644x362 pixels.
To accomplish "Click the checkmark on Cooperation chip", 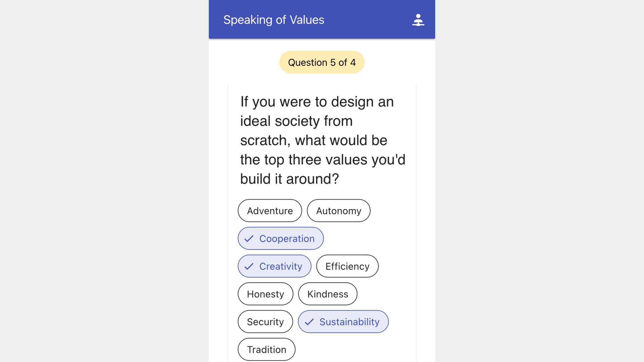I will point(249,239).
